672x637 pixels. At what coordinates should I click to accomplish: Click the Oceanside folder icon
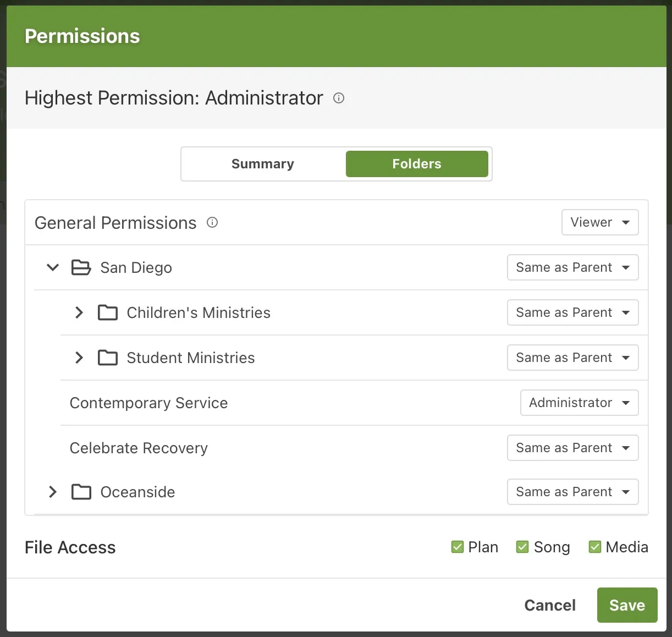click(81, 492)
